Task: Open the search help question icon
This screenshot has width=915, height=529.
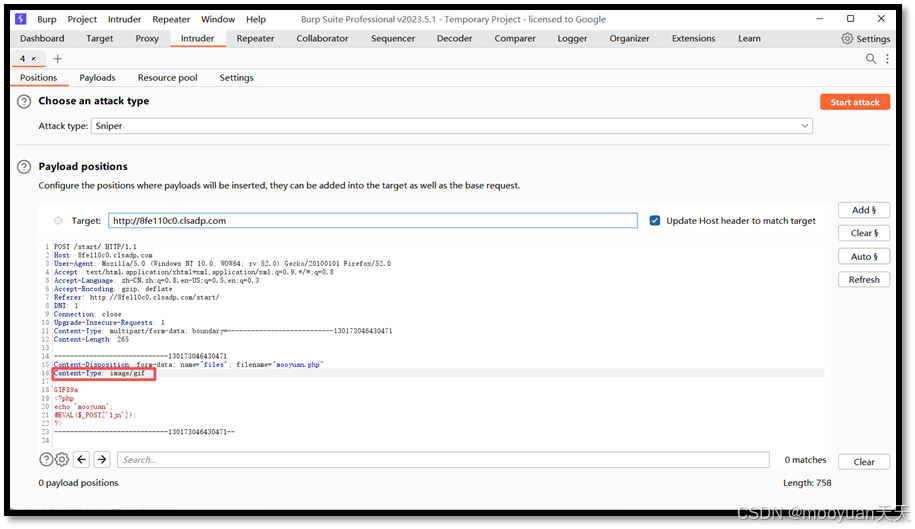Action: (46, 460)
